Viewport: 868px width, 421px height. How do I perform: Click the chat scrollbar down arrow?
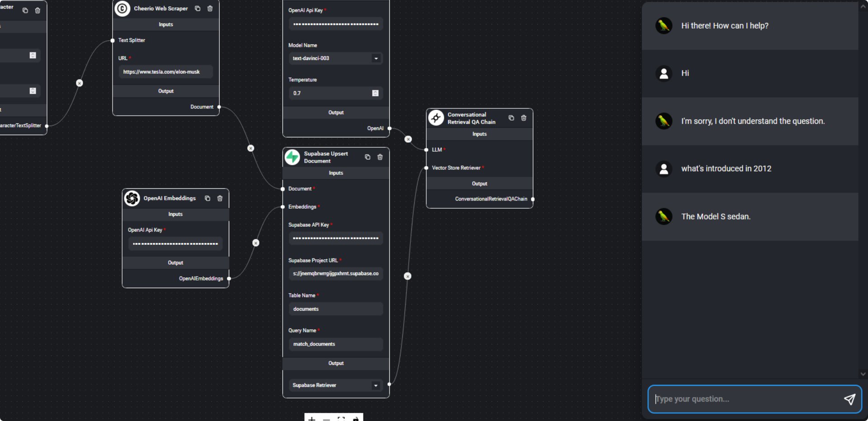pos(863,374)
